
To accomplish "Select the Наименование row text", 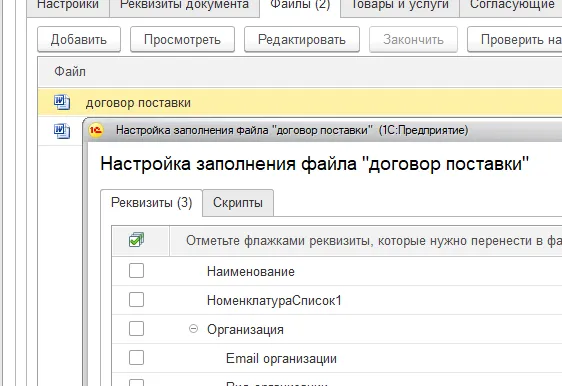I will tap(251, 272).
